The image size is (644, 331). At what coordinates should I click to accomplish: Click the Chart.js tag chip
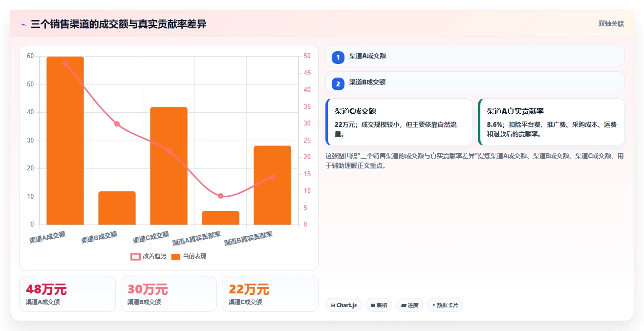pos(343,305)
